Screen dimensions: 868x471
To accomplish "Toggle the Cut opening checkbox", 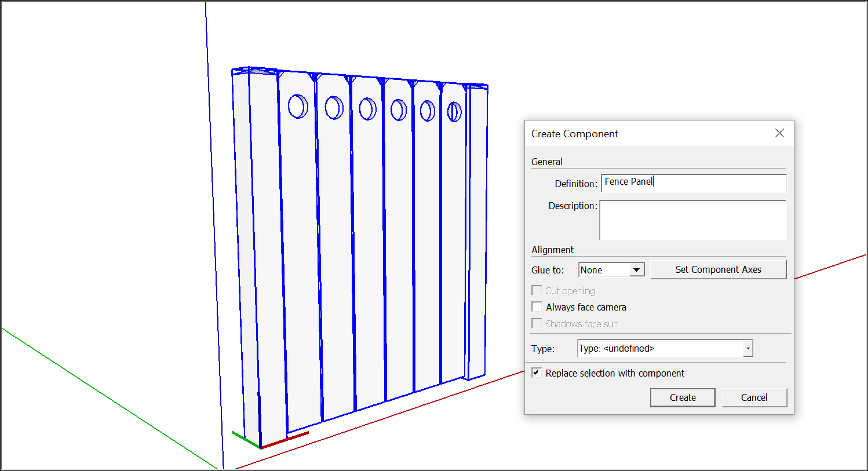I will pyautogui.click(x=537, y=291).
